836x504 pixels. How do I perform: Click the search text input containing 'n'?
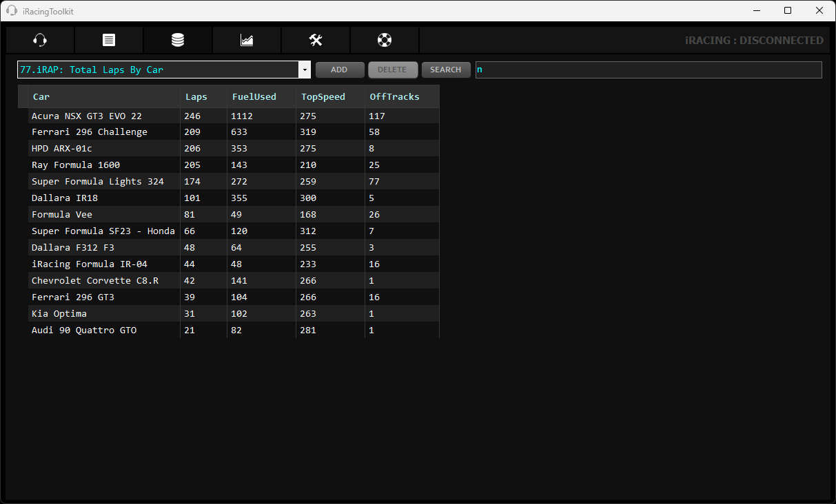(x=648, y=70)
